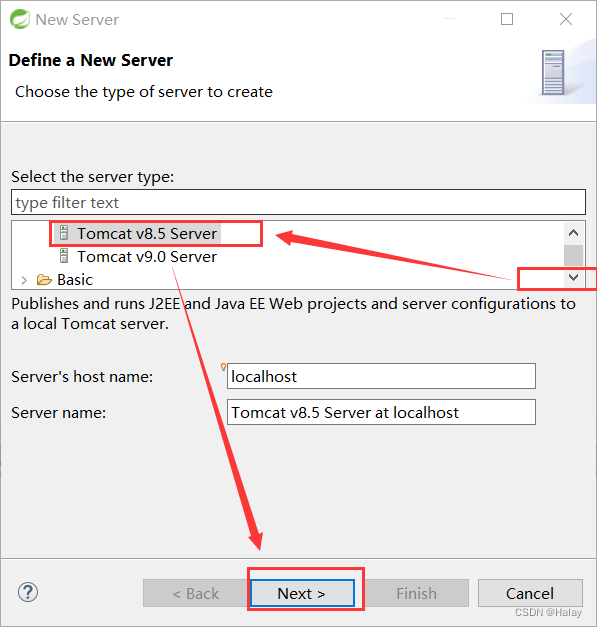Click the Finish button
Screen dimensions: 597x627
click(x=416, y=593)
